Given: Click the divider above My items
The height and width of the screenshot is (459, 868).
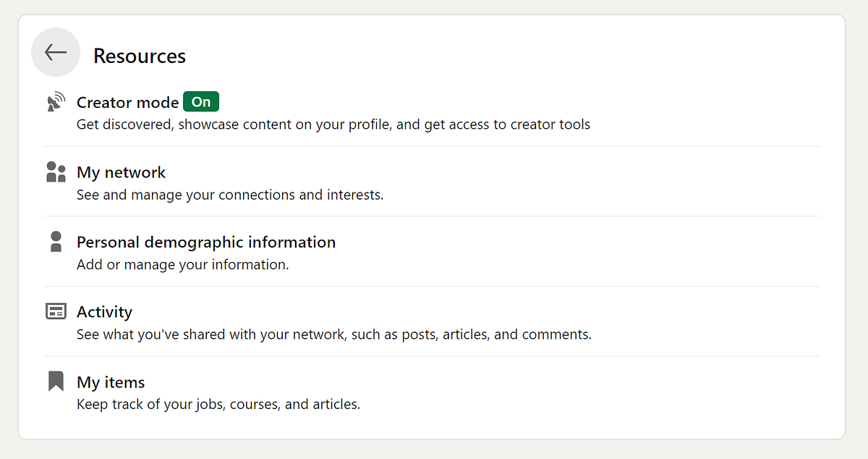Looking at the screenshot, I should [x=432, y=356].
